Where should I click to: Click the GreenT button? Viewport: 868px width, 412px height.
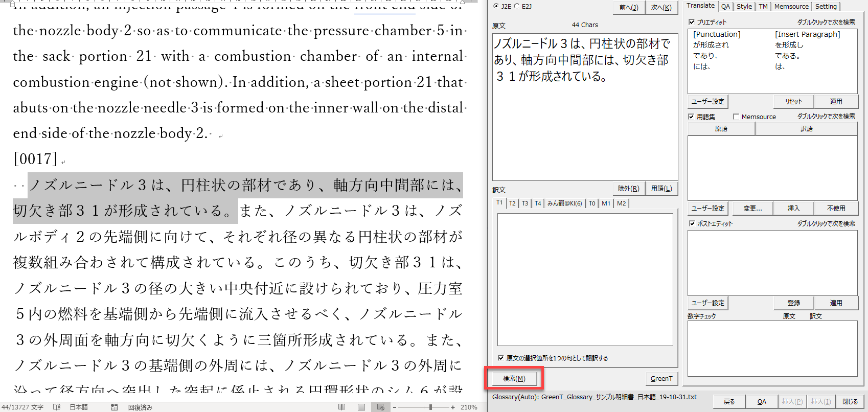[x=661, y=378]
